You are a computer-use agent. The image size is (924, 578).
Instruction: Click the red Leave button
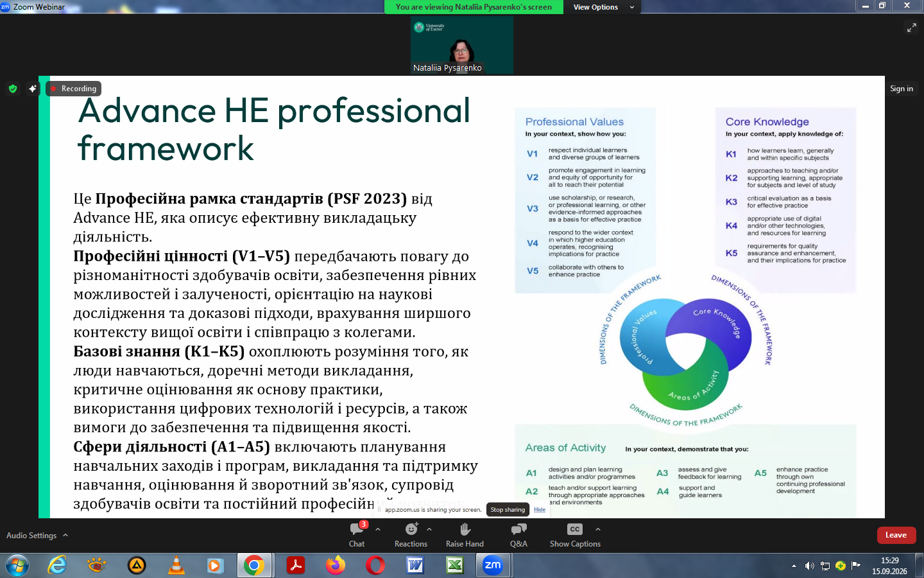896,535
